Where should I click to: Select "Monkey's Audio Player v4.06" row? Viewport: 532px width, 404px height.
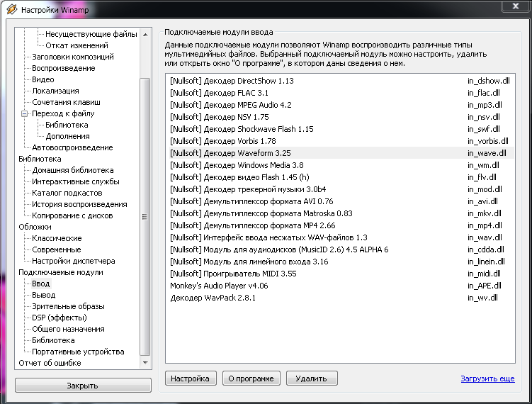(x=340, y=286)
